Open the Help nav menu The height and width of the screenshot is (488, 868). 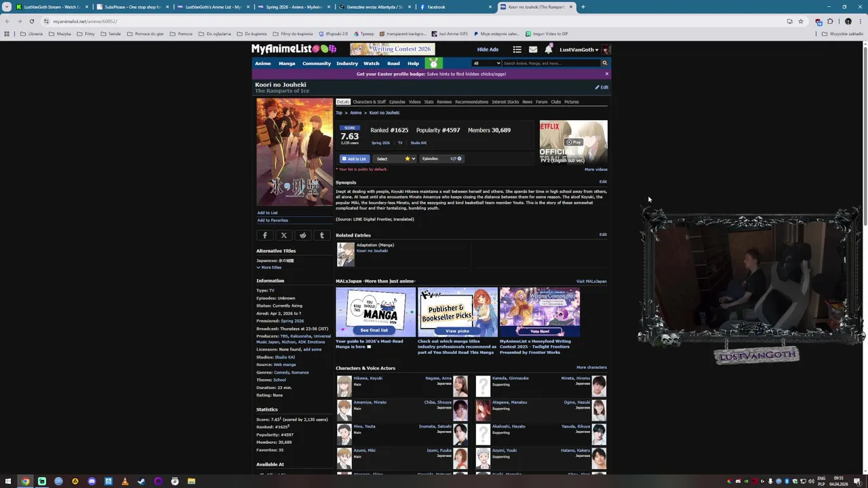click(413, 63)
